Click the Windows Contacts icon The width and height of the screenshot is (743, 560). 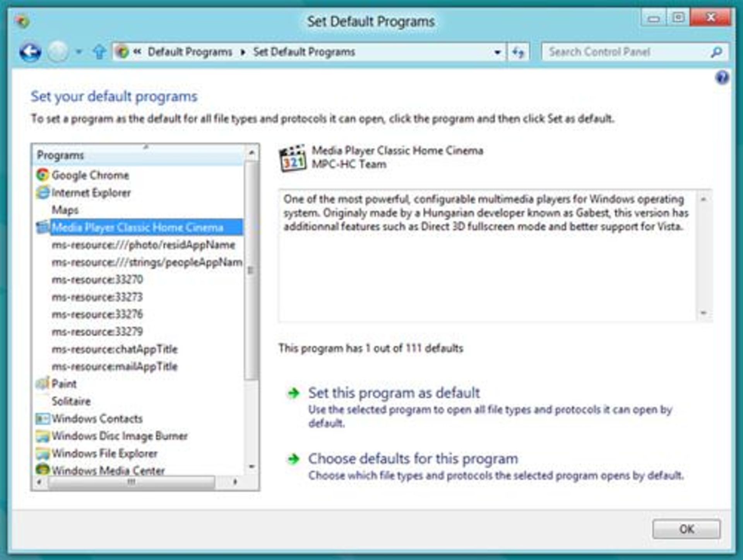pos(43,418)
